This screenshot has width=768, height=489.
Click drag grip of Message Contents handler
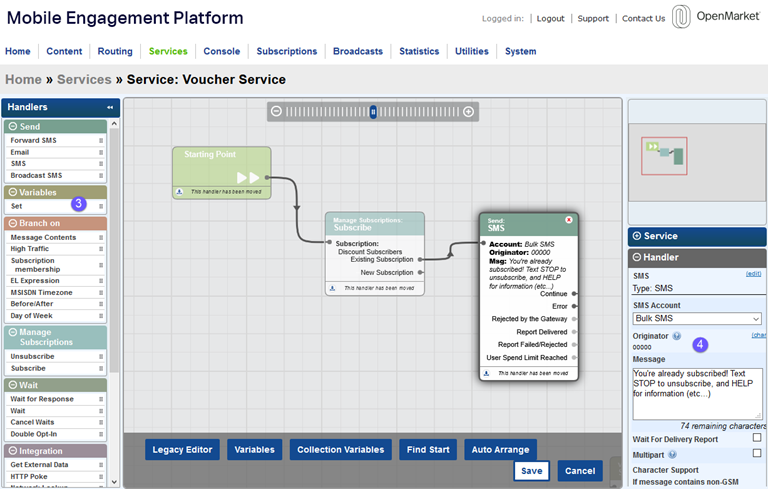point(101,238)
